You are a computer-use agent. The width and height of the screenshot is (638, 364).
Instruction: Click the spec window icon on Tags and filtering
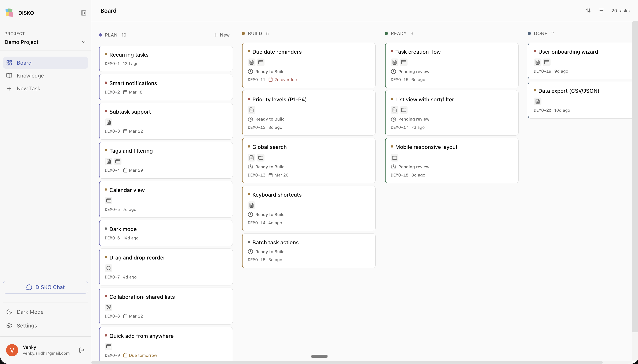(x=117, y=162)
